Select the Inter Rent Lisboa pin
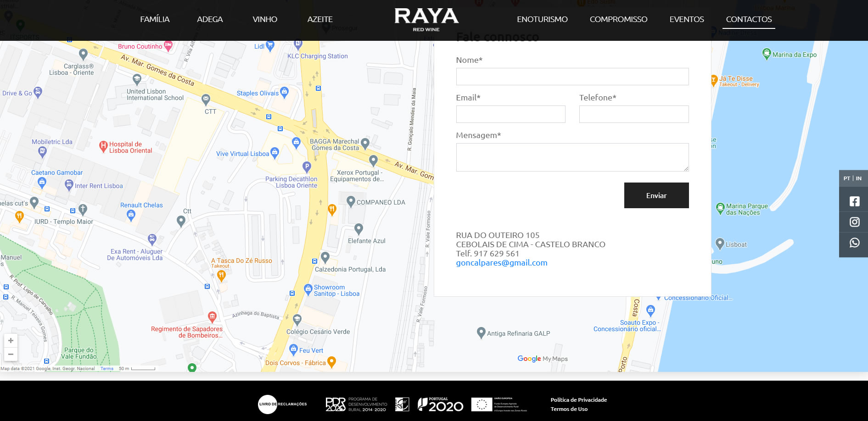The width and height of the screenshot is (868, 421). 69,185
